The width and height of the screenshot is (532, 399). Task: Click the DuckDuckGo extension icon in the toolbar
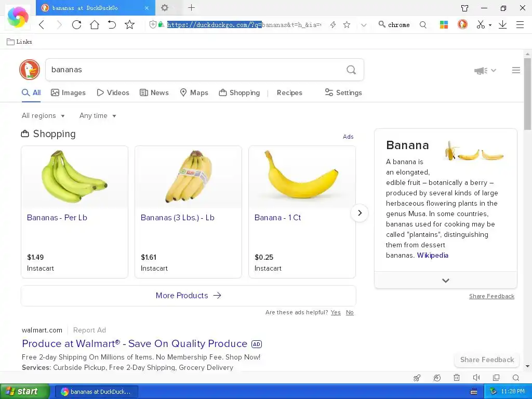[x=462, y=24]
